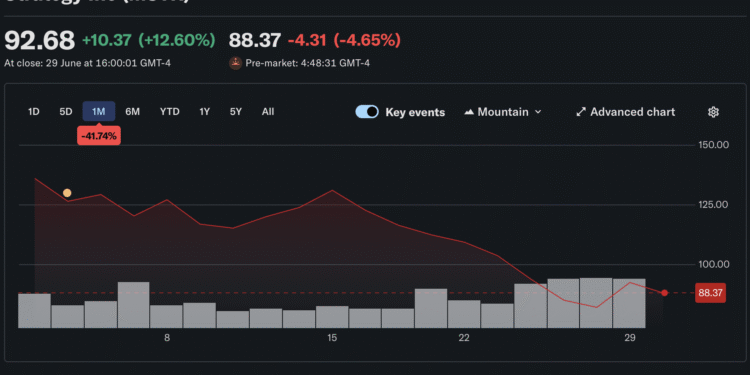Switch to the YTD time range

click(170, 111)
